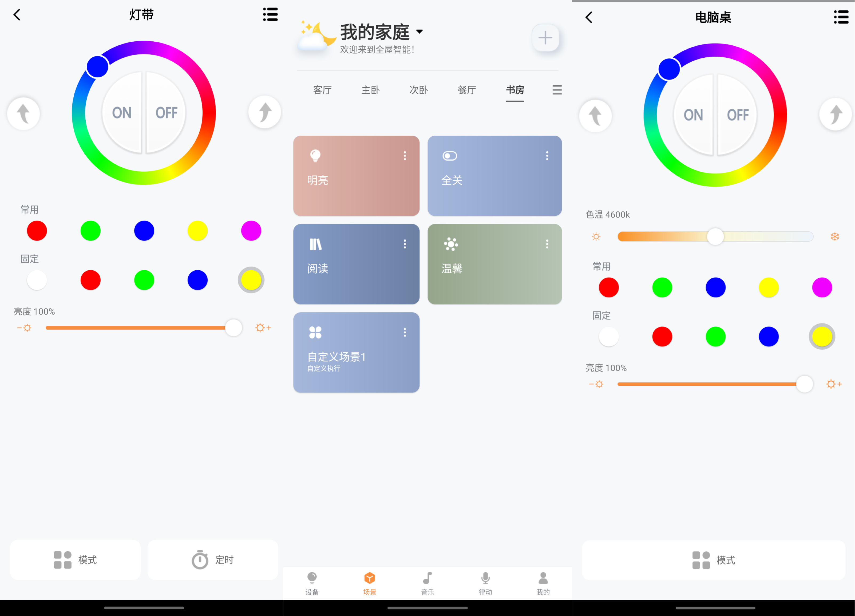Select the reading icon in 阅读 scene card
855x616 pixels.
point(316,244)
